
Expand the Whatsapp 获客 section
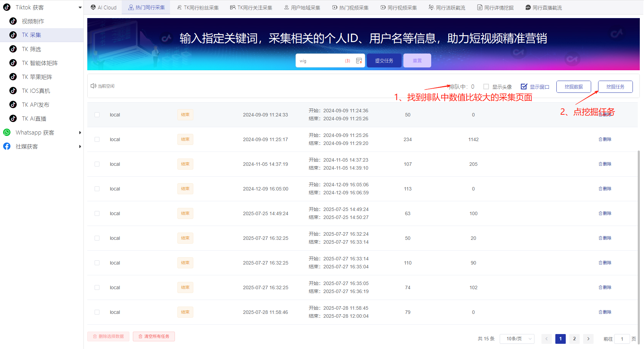click(80, 132)
